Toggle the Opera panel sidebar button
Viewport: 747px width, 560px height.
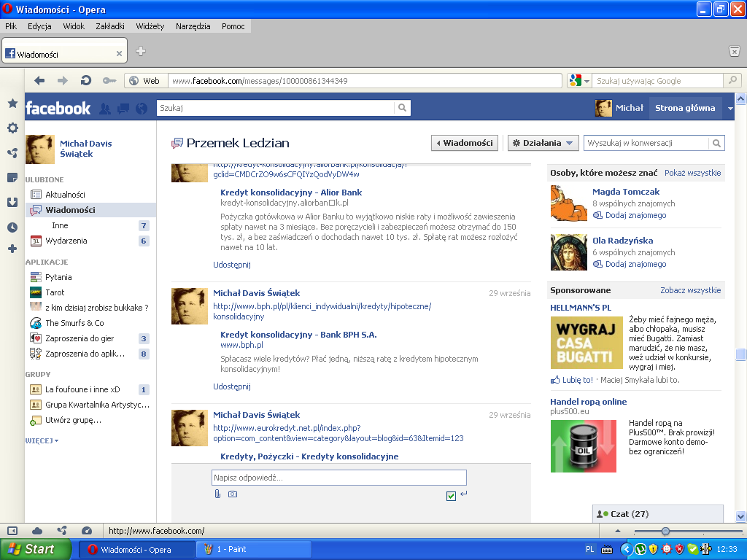[x=12, y=531]
